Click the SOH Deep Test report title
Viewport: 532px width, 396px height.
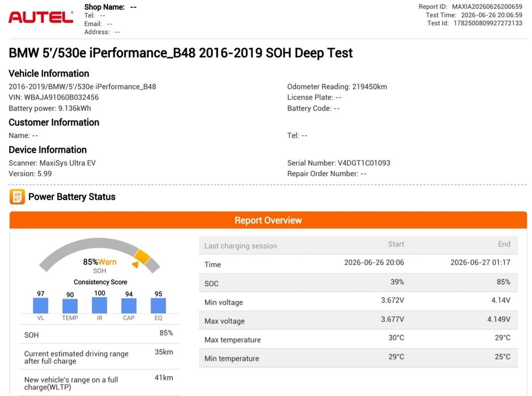tap(181, 53)
